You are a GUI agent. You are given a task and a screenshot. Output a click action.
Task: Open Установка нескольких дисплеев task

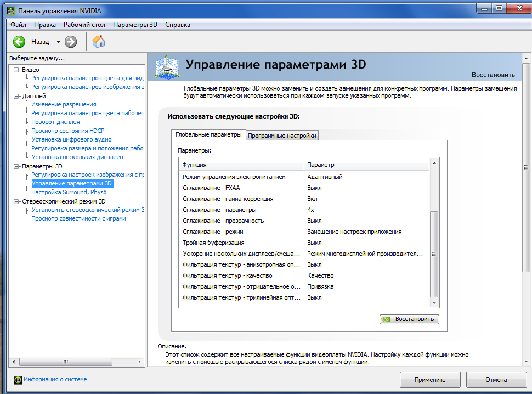pyautogui.click(x=77, y=157)
